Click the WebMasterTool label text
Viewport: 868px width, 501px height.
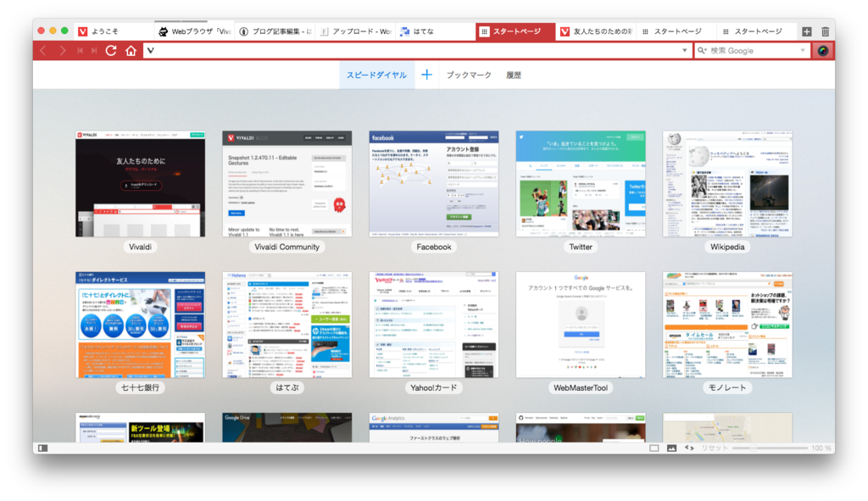click(x=581, y=388)
